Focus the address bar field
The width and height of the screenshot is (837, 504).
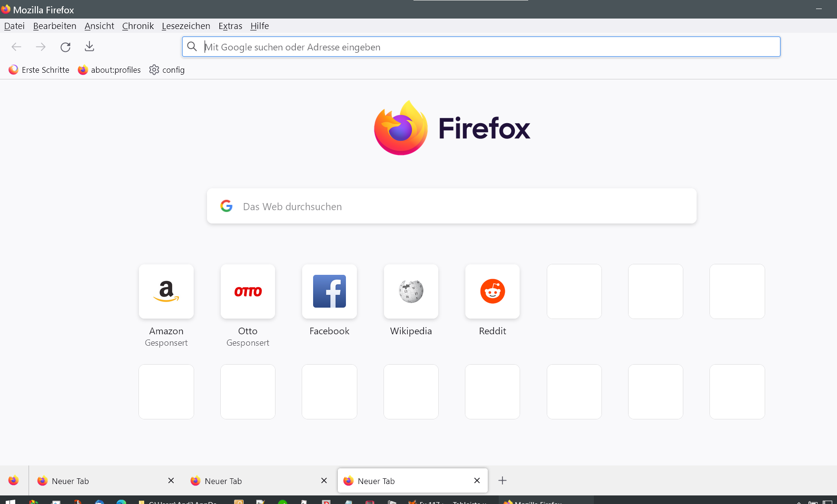pyautogui.click(x=481, y=47)
